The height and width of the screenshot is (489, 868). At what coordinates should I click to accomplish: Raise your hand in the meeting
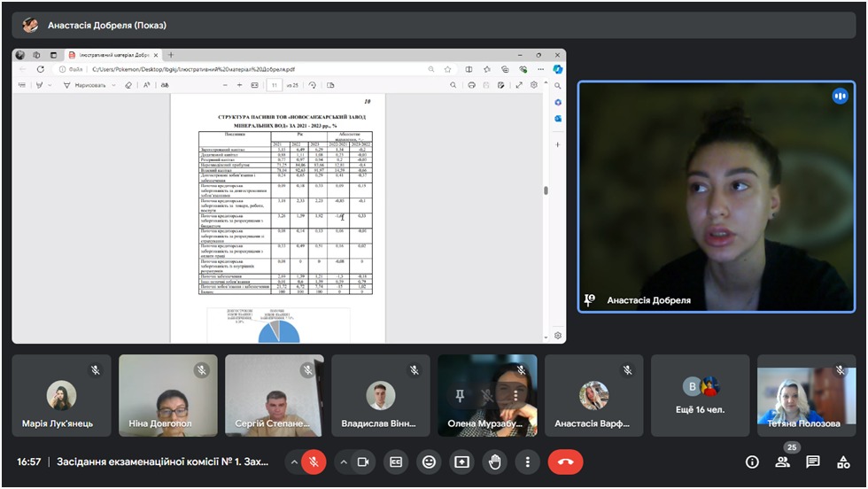point(494,462)
